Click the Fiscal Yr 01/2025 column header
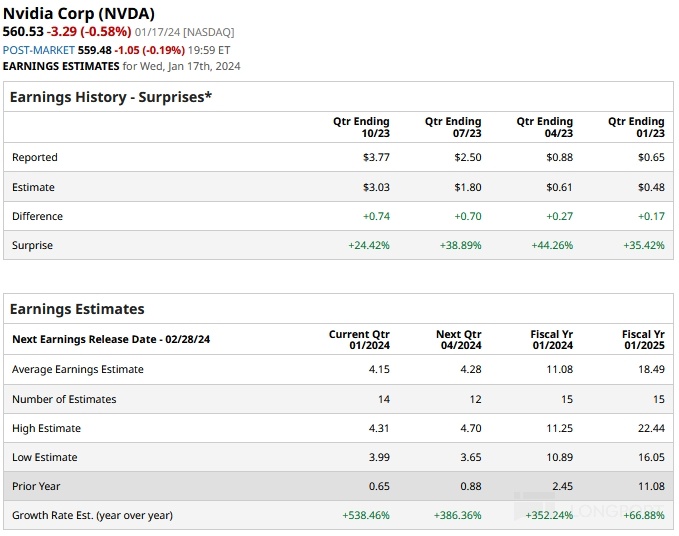679x536 pixels. [643, 339]
